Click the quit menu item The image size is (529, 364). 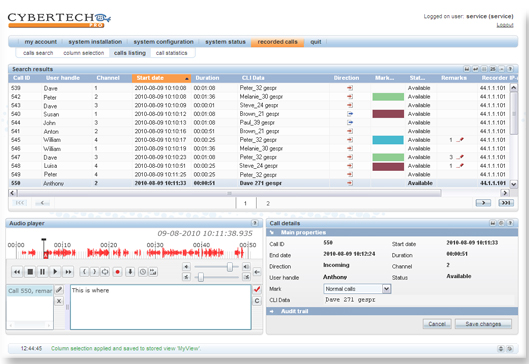[x=316, y=42]
